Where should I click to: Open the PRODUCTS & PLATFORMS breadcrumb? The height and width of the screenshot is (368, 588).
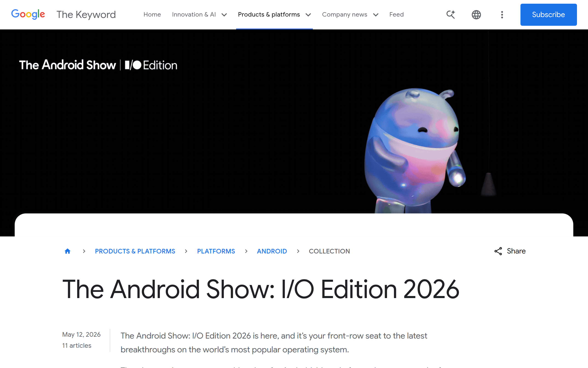[x=135, y=251]
